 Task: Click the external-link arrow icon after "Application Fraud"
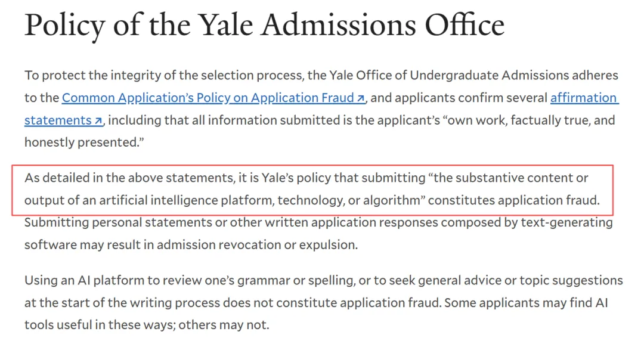pos(360,98)
